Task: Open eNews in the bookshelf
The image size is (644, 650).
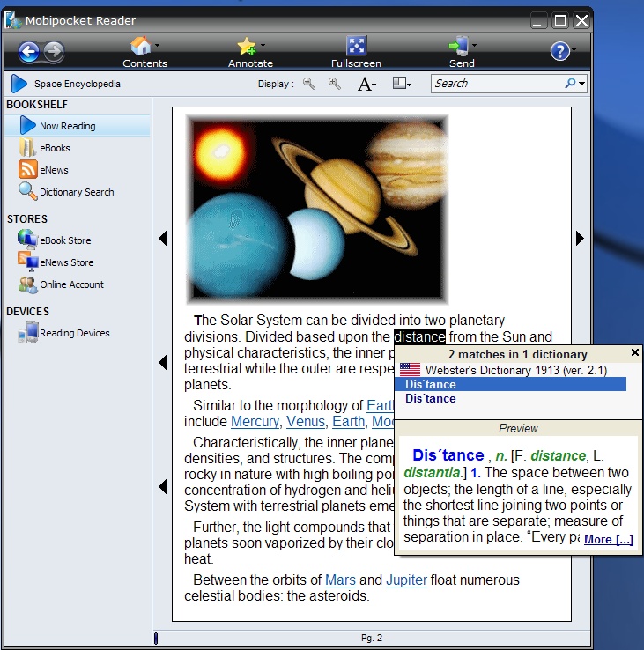Action: click(54, 170)
